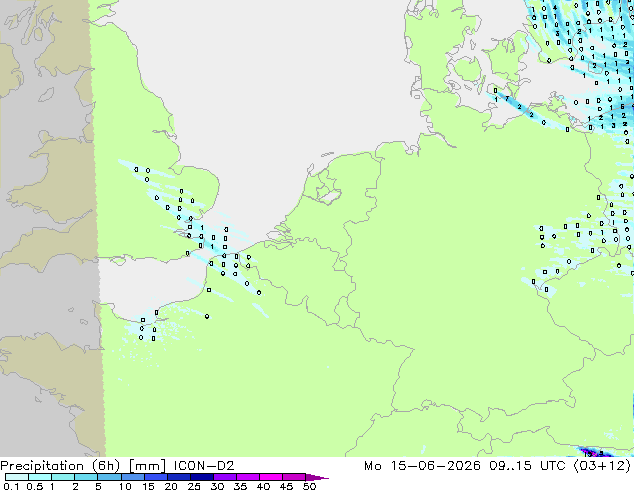Image resolution: width=634 pixels, height=490 pixels.
Task: Pick the magenta 45-50 mm legend swatch
Action: pyautogui.click(x=294, y=477)
